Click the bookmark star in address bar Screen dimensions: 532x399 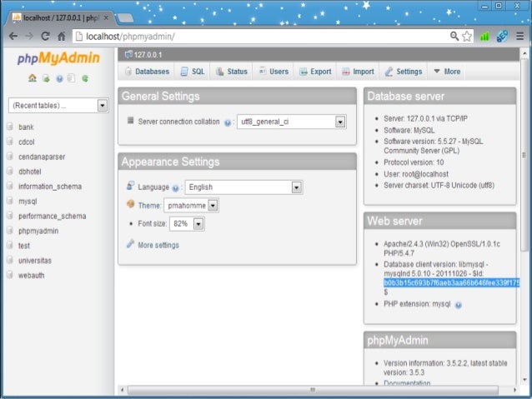[x=467, y=37]
